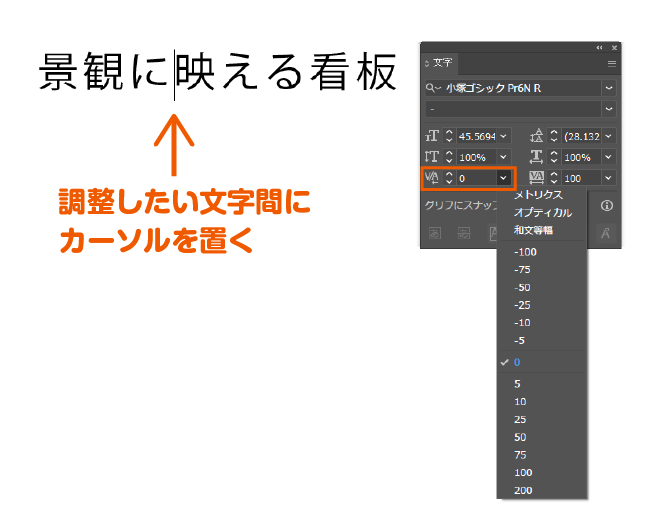Open the font size dropdown
650x520 pixels.
[x=504, y=136]
